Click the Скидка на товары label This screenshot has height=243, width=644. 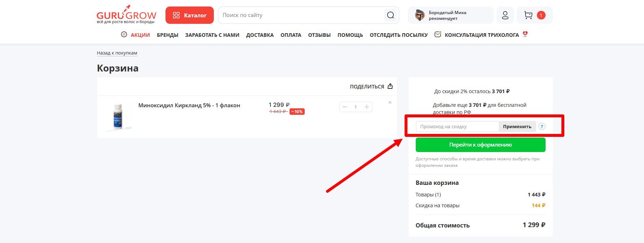(x=437, y=205)
